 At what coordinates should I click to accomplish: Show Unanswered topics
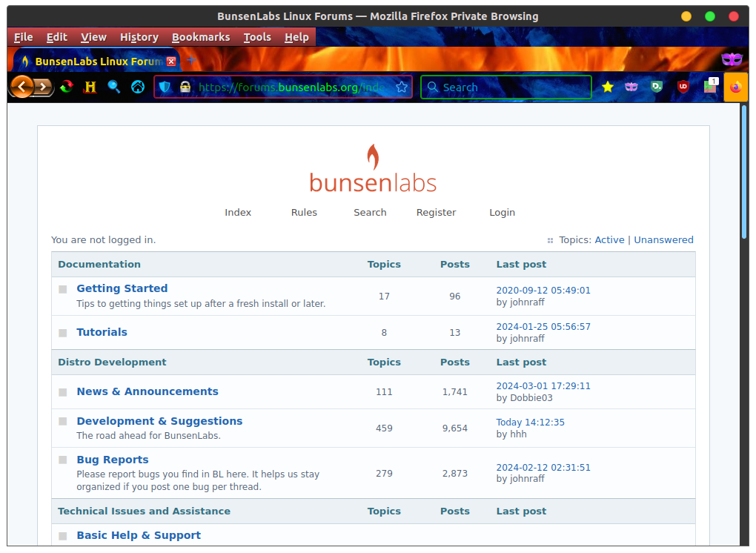[664, 239]
